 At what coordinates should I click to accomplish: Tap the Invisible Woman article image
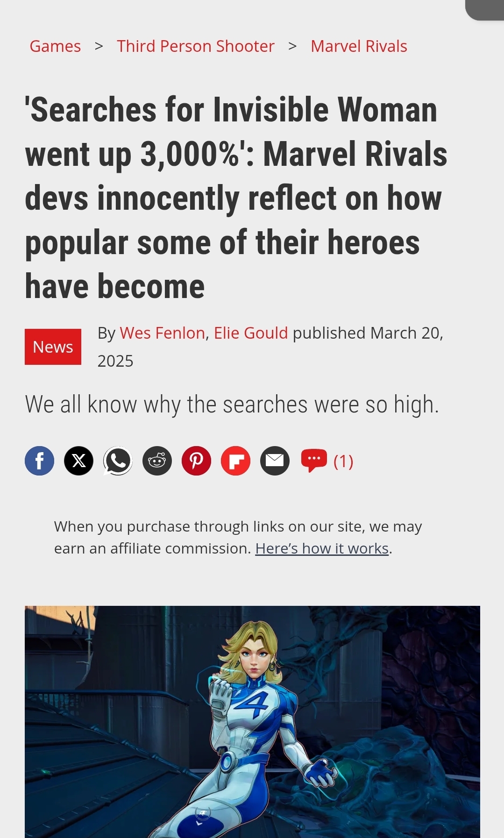(252, 722)
